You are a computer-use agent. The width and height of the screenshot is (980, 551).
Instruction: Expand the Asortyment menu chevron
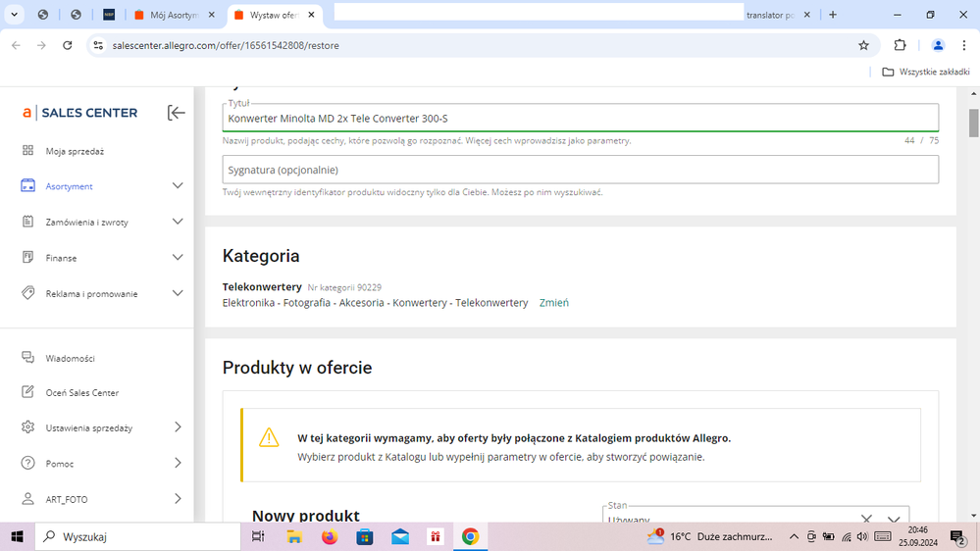178,185
